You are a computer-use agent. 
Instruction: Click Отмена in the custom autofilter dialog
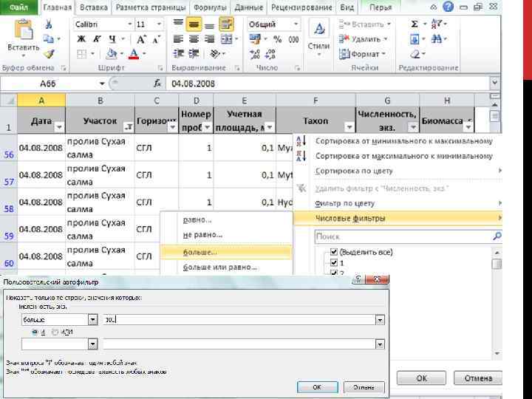(364, 387)
